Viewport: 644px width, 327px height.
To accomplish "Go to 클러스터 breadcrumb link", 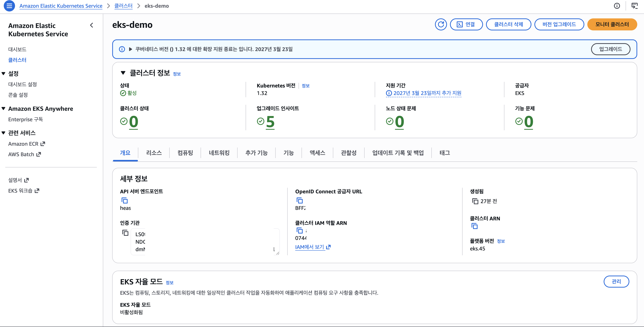I will click(123, 6).
